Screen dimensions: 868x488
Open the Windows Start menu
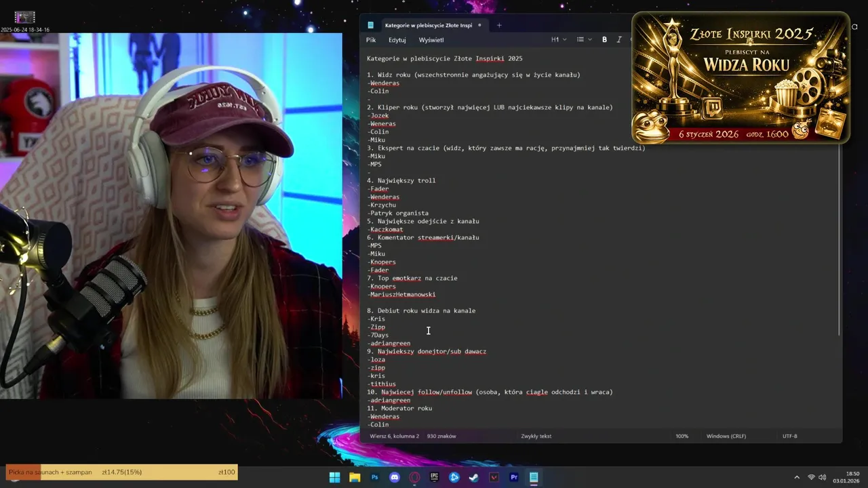pyautogui.click(x=334, y=477)
